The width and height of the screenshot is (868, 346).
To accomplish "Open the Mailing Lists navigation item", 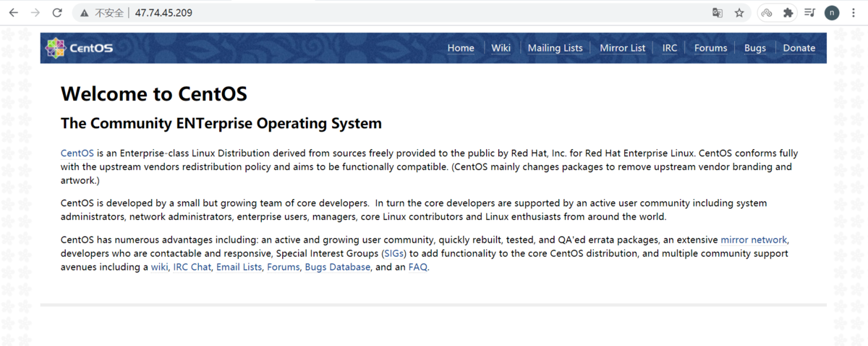I will click(x=555, y=48).
